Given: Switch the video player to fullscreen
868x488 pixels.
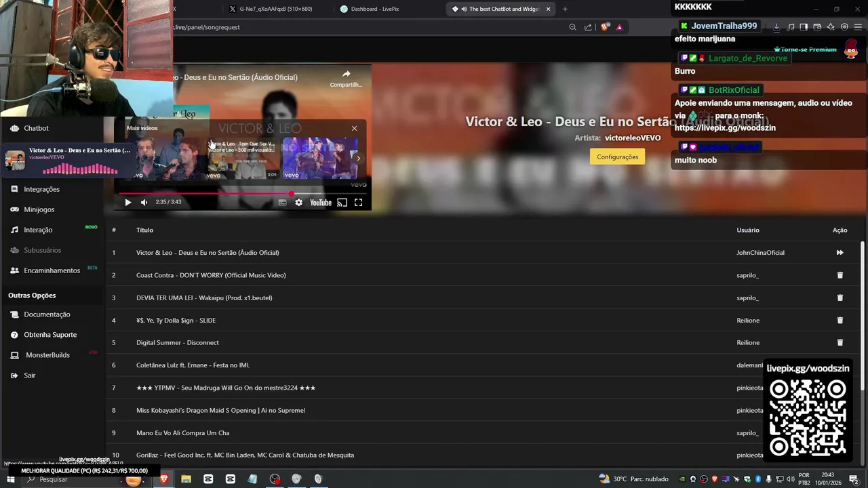Looking at the screenshot, I should (359, 202).
